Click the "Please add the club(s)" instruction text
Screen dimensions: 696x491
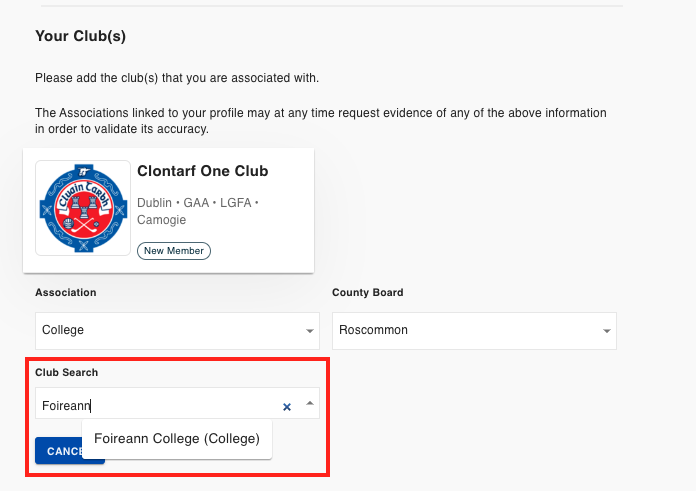pos(177,78)
